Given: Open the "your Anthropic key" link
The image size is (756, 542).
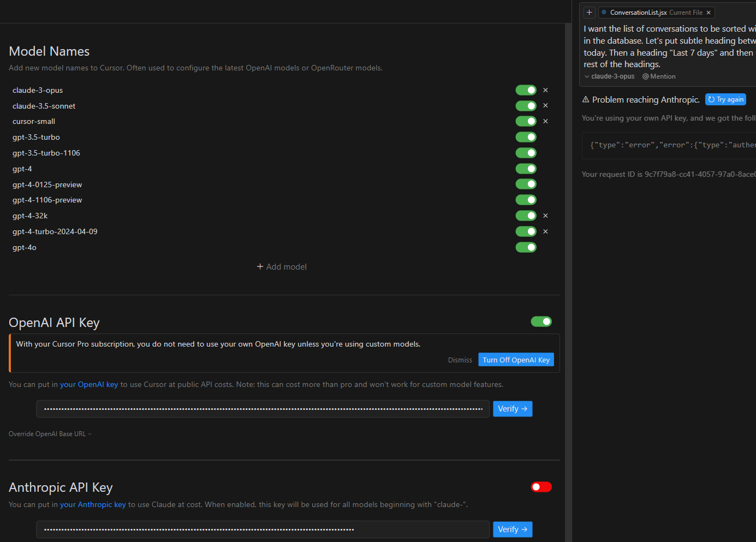Looking at the screenshot, I should coord(93,505).
